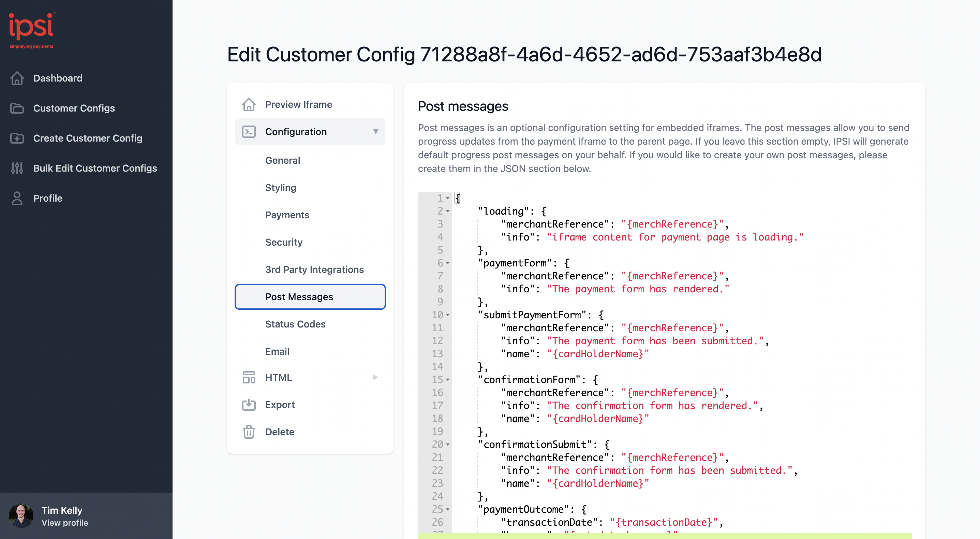This screenshot has width=980, height=539.
Task: Click the Preview Iframe home icon
Action: pos(249,104)
